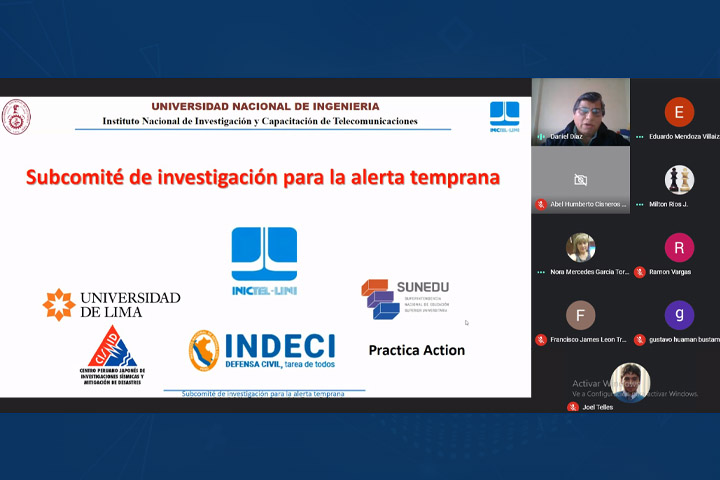The width and height of the screenshot is (720, 480).
Task: Click the INDECI Defensa Civil logo
Action: pos(262,350)
